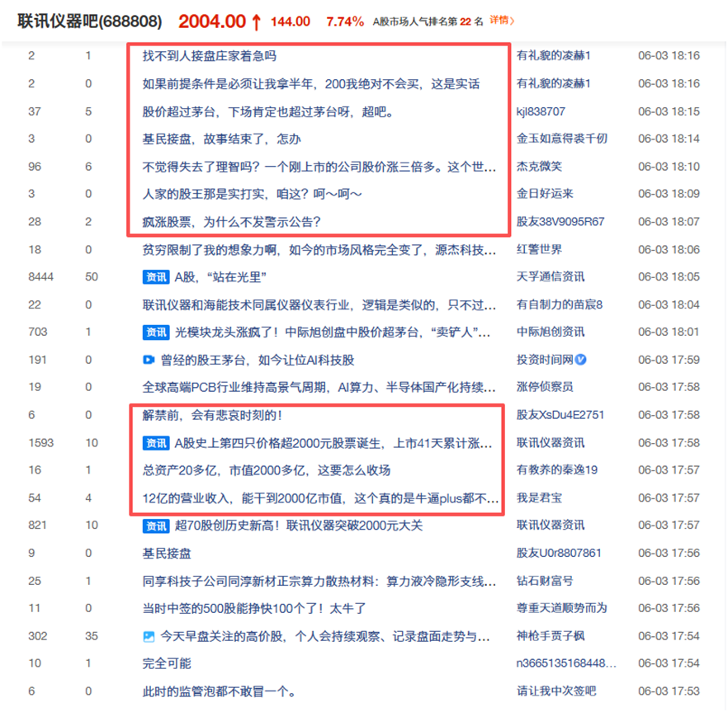The width and height of the screenshot is (728, 712).
Task: View author profile 红警世界
Action: point(539,250)
